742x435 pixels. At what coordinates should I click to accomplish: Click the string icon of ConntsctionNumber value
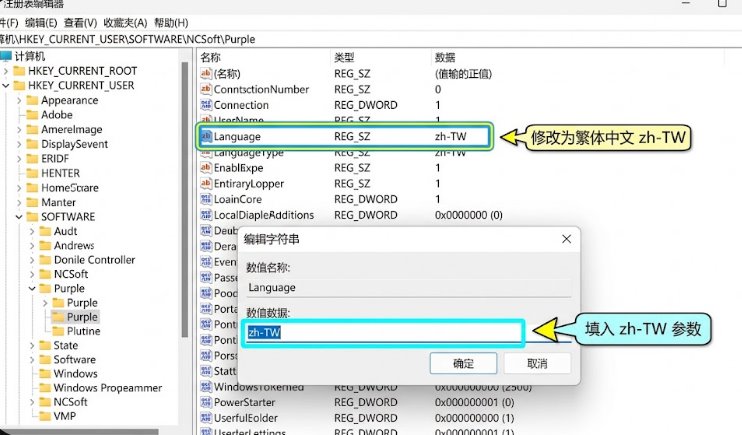pos(206,89)
